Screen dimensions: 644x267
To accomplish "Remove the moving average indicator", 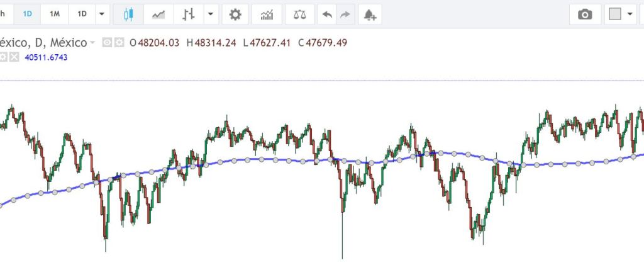I will (14, 57).
